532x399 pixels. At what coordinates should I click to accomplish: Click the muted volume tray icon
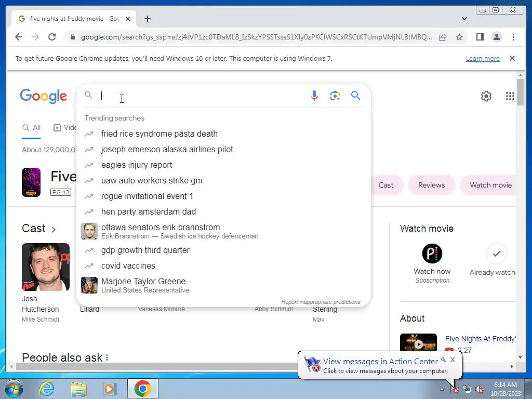click(x=480, y=390)
